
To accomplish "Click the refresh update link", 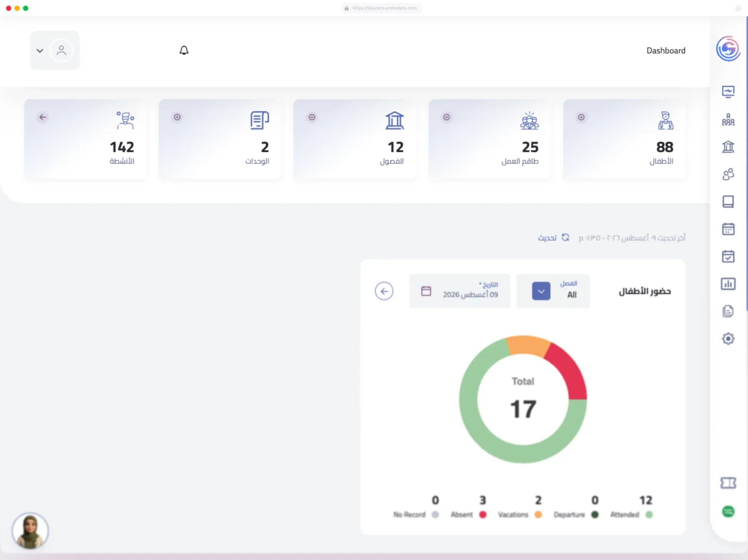I will [553, 238].
